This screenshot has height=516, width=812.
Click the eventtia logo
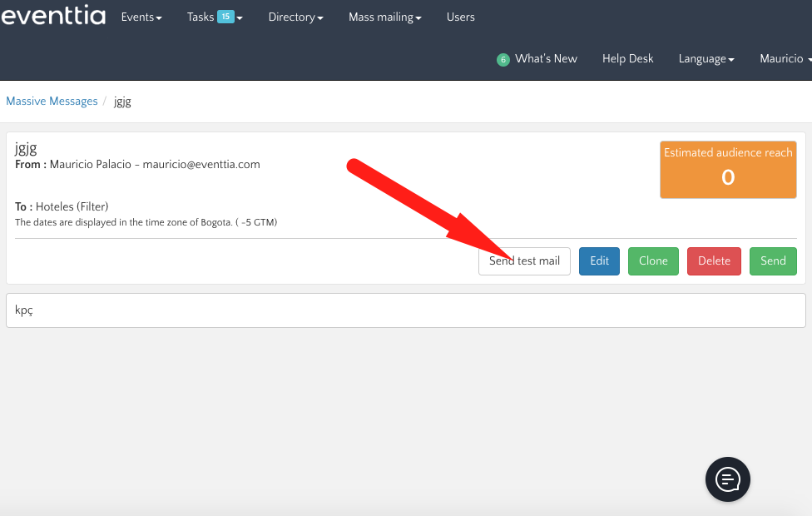coord(53,17)
